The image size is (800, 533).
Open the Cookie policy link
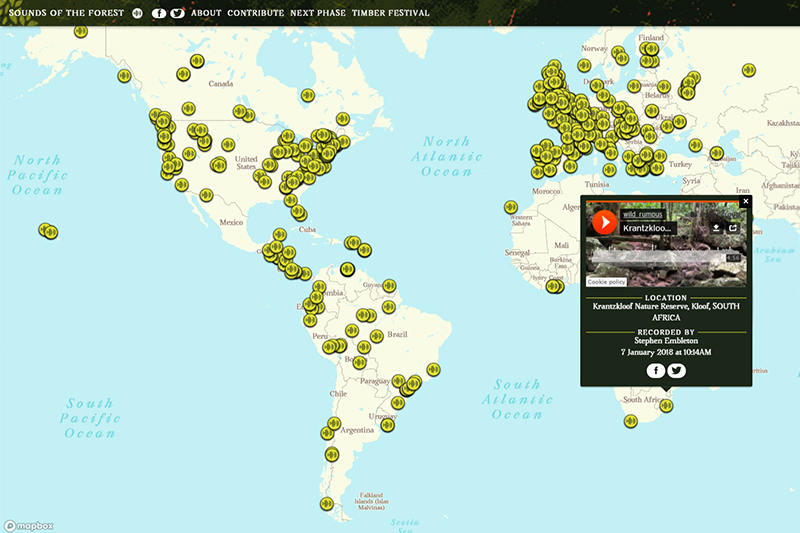pos(606,282)
